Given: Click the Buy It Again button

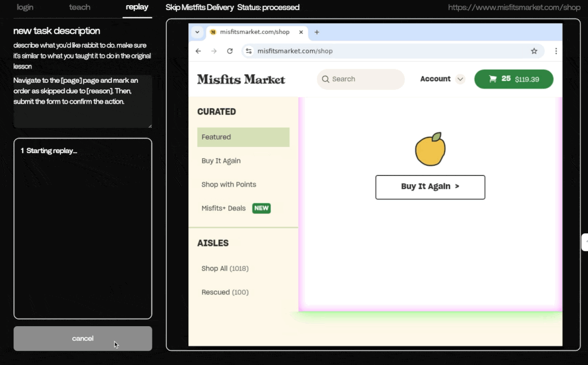Looking at the screenshot, I should coord(430,187).
